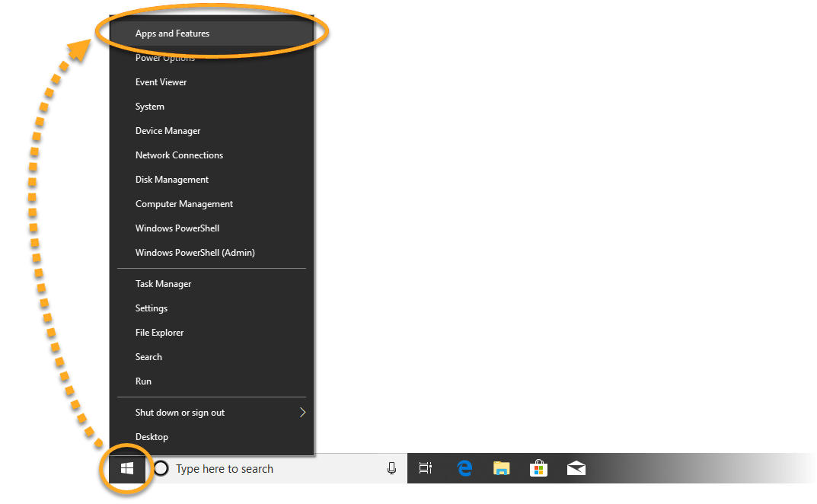Select System from the menu
Screen dimensions: 817x504
(x=150, y=107)
